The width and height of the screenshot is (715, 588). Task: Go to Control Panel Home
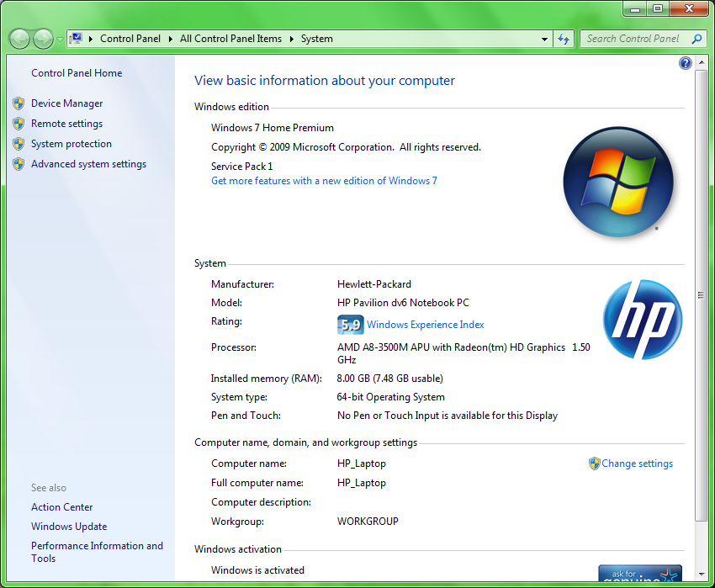click(x=77, y=73)
